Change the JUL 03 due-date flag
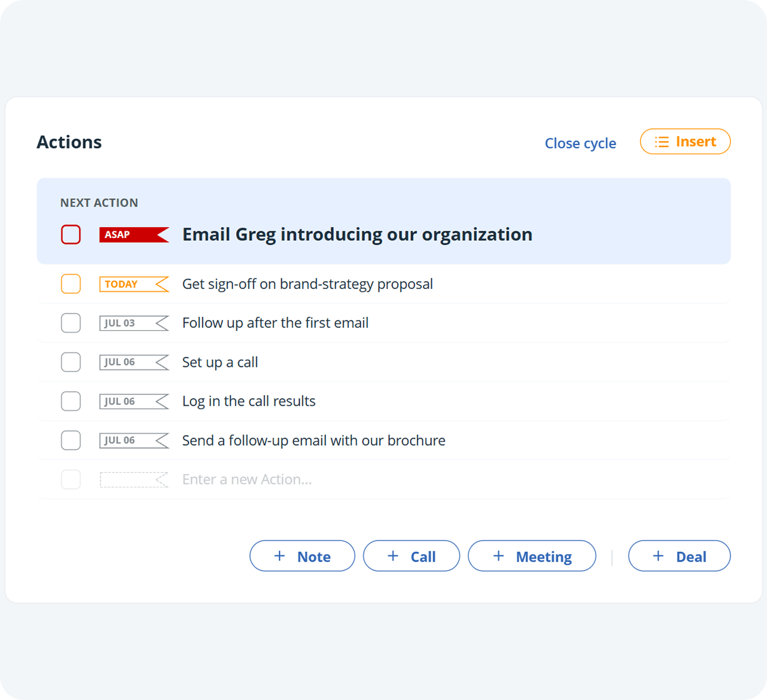The width and height of the screenshot is (767, 700). (134, 323)
